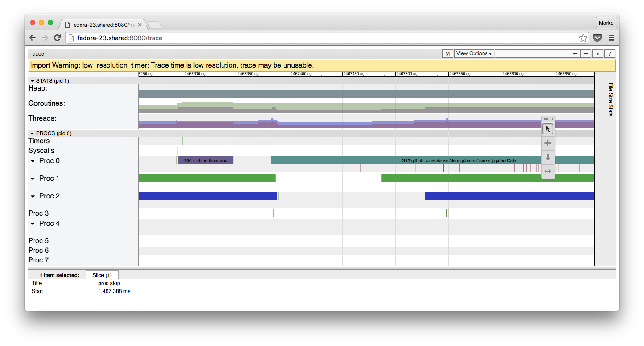Click the 1,467.388 ms start value
This screenshot has height=346, width=644.
(x=114, y=291)
